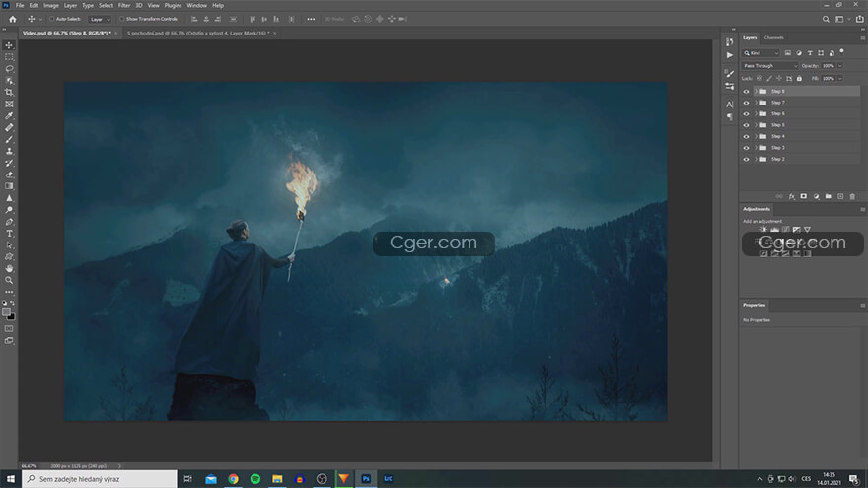Open the Pass Through blend mode dropdown
Viewport: 868px width, 488px height.
pyautogui.click(x=769, y=66)
